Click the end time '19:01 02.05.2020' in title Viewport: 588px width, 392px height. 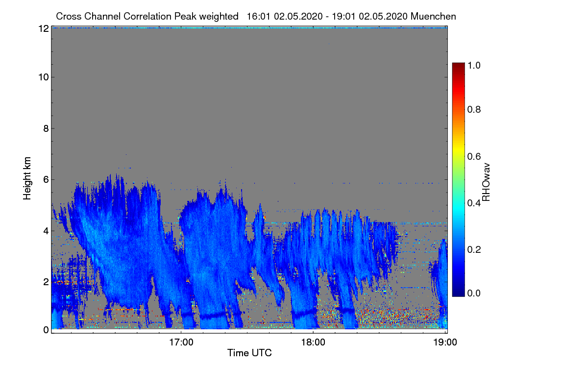369,16
